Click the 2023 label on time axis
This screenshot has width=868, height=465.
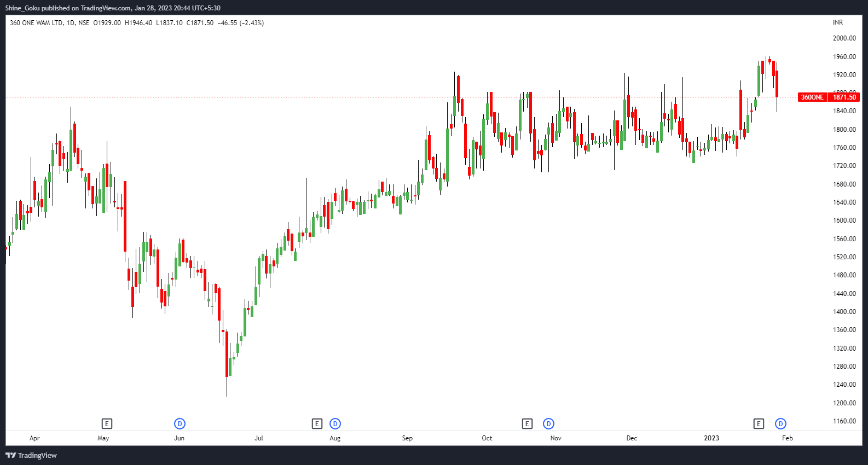click(711, 438)
